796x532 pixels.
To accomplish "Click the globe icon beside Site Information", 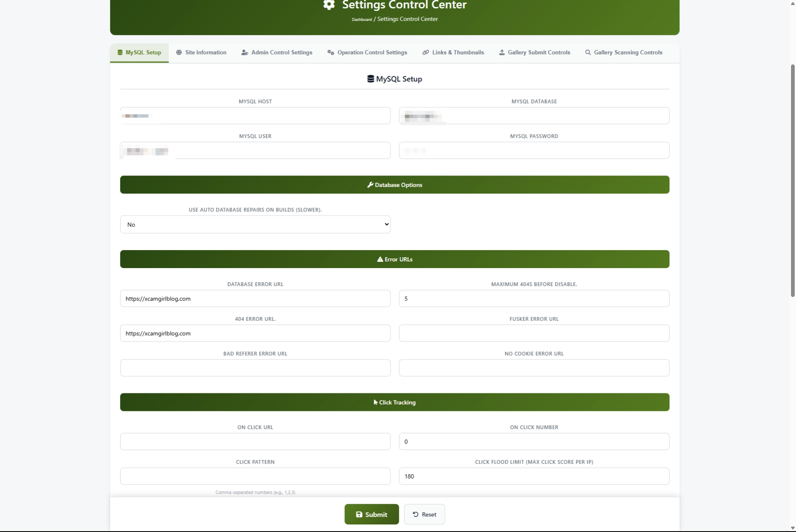I will 179,53.
